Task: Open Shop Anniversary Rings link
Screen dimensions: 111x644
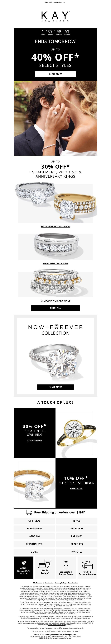Action: tap(56, 301)
